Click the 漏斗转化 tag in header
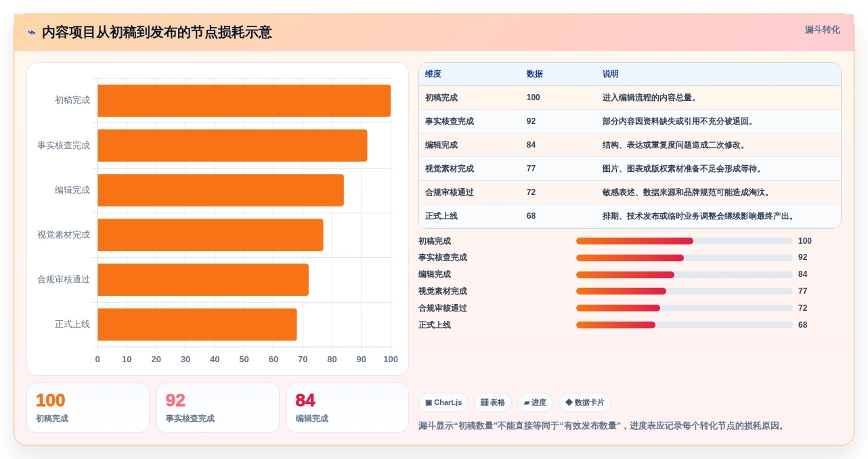The image size is (868, 459). 822,30
